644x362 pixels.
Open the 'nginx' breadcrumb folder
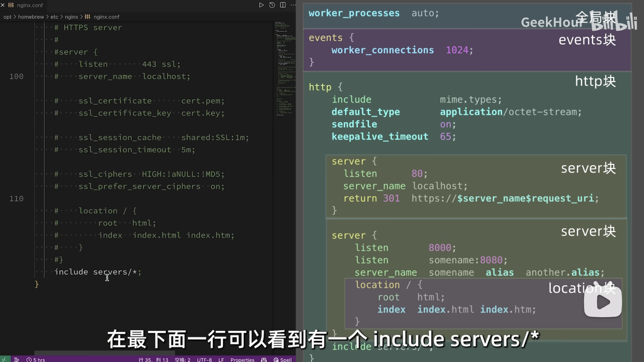[71, 17]
